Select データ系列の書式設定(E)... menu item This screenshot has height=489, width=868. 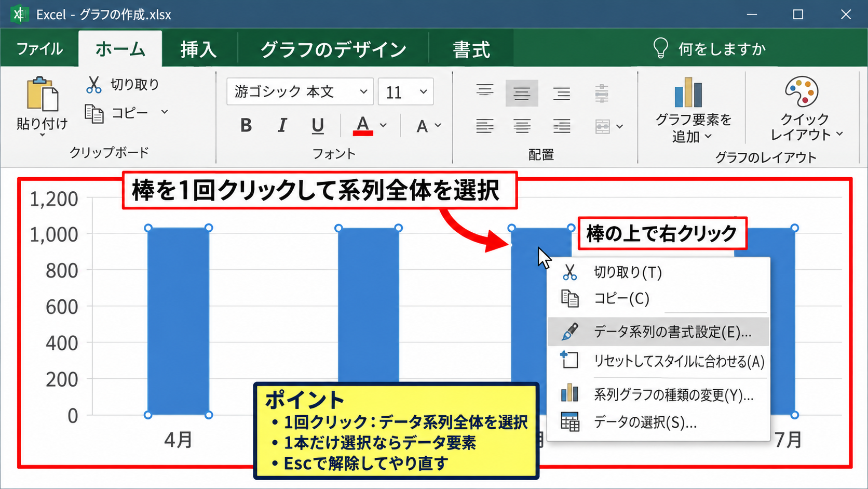pos(658,332)
